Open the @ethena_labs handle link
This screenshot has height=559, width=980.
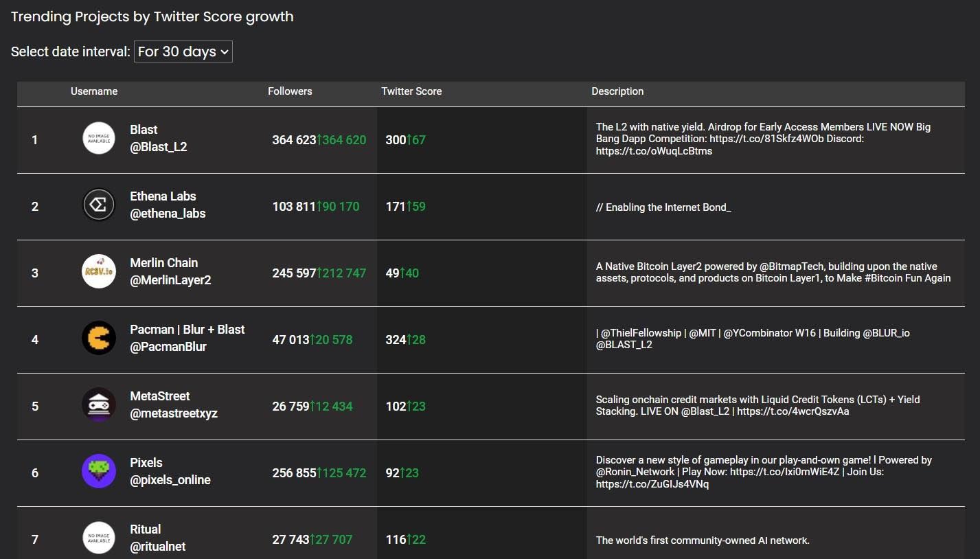tap(168, 214)
